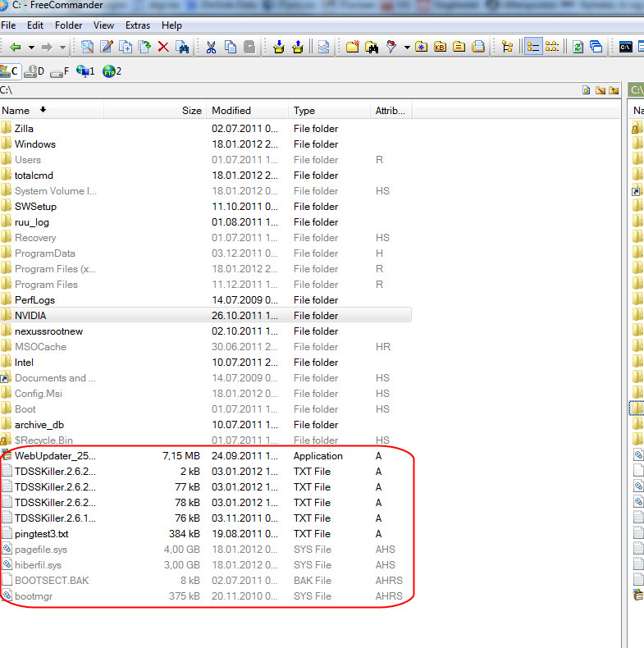
Task: Sort by the Attrib... column header
Action: pyautogui.click(x=391, y=111)
